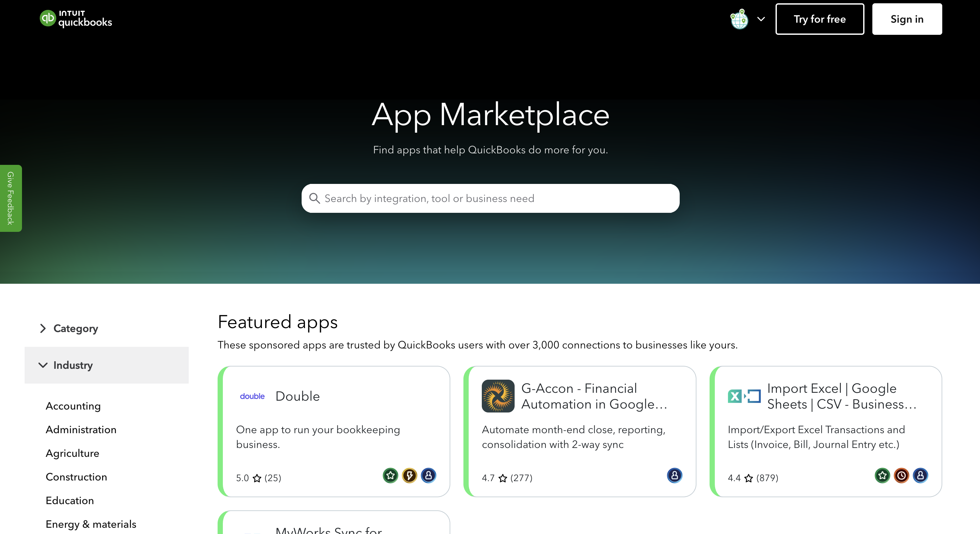Open the region selector dropdown arrow
The width and height of the screenshot is (980, 534).
(x=761, y=19)
